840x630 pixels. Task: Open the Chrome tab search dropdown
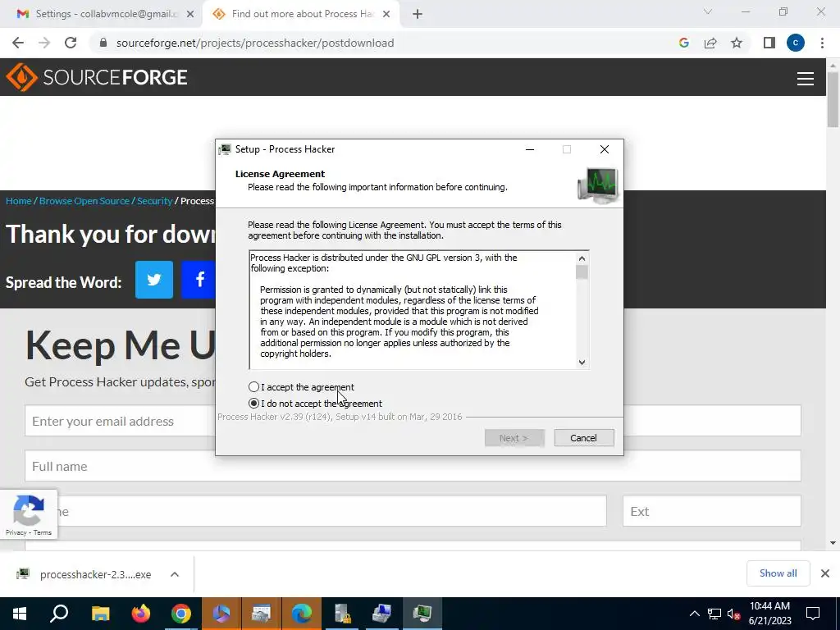[x=708, y=11]
